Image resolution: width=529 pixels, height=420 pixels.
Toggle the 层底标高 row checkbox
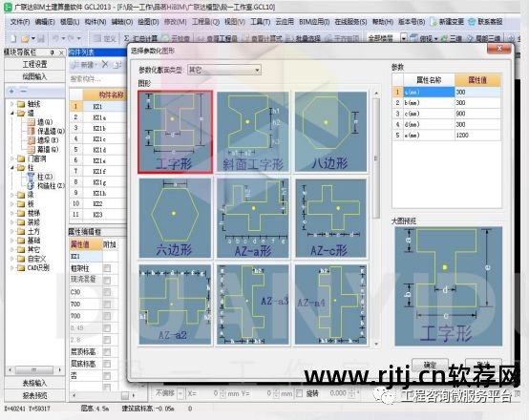point(107,364)
